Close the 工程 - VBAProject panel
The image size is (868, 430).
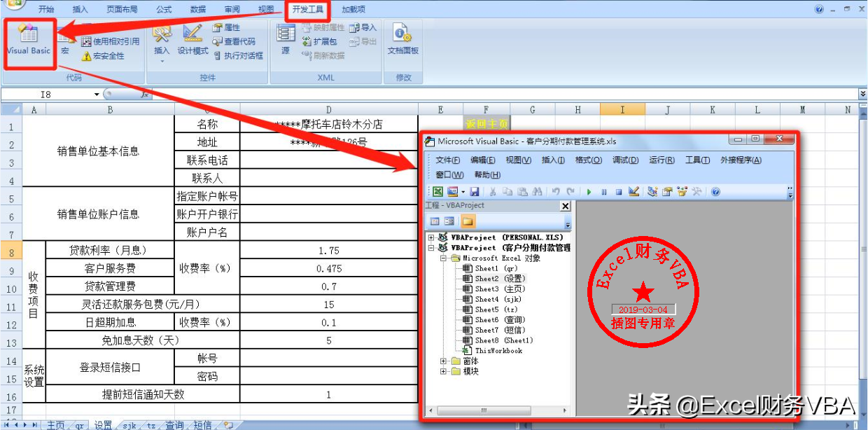(x=566, y=206)
